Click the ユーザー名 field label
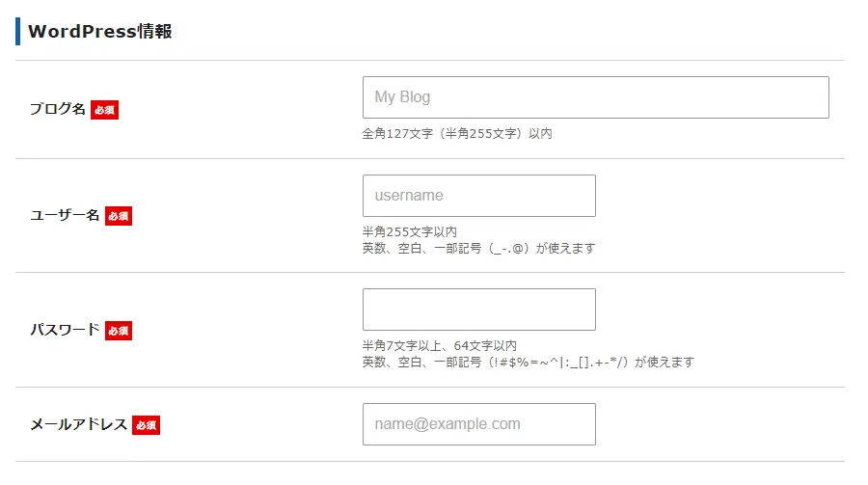The image size is (868, 485). point(65,216)
